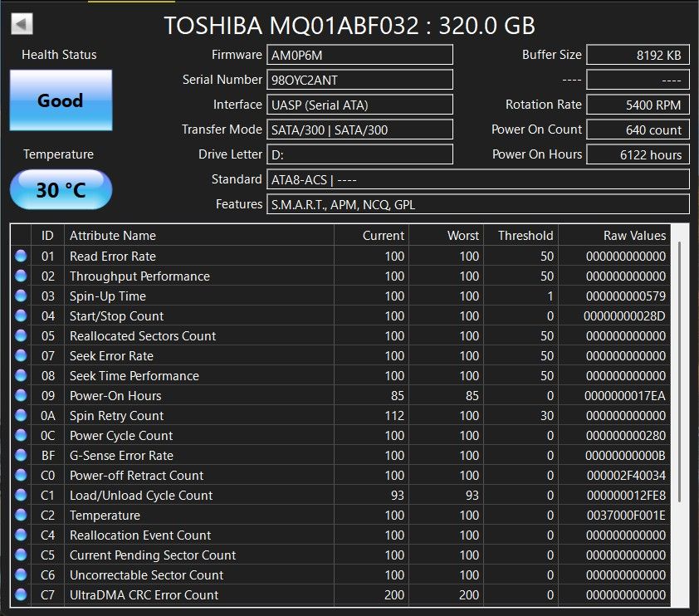Select the Power-On Hours raw value 0000000017EA
This screenshot has width=699, height=616.
(625, 396)
